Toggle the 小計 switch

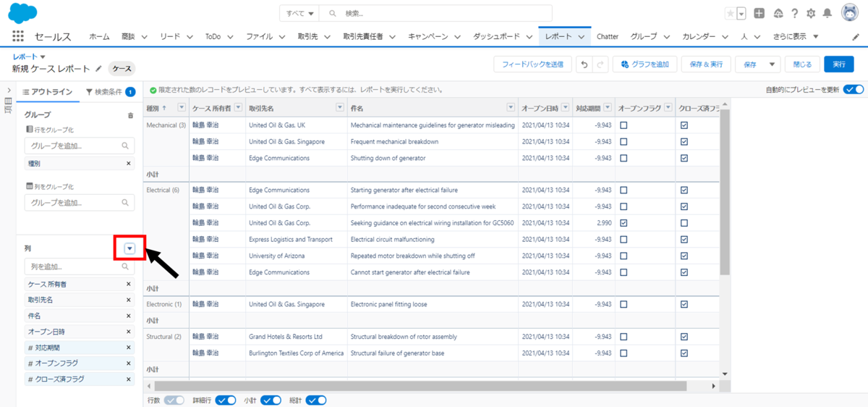(271, 400)
